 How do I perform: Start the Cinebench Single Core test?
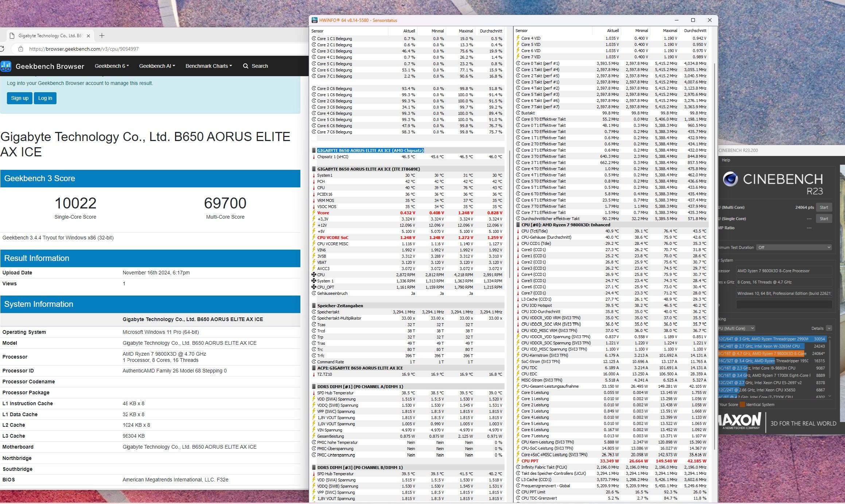pyautogui.click(x=824, y=219)
